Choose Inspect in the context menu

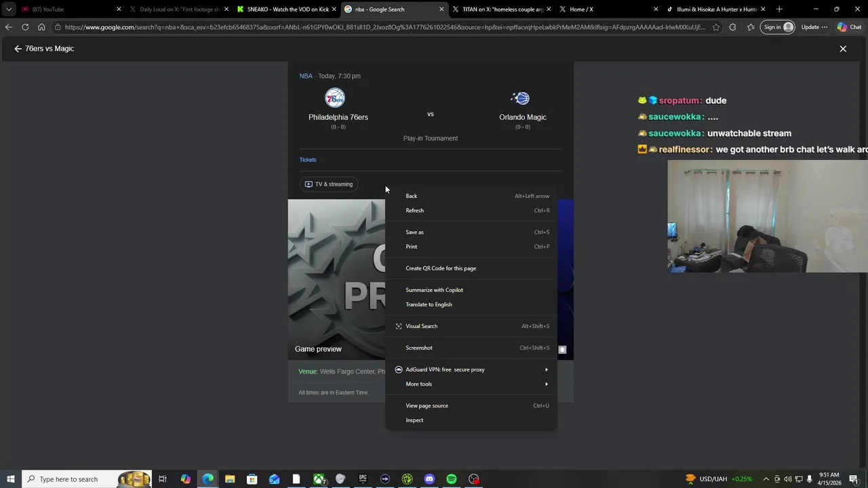pyautogui.click(x=471, y=420)
